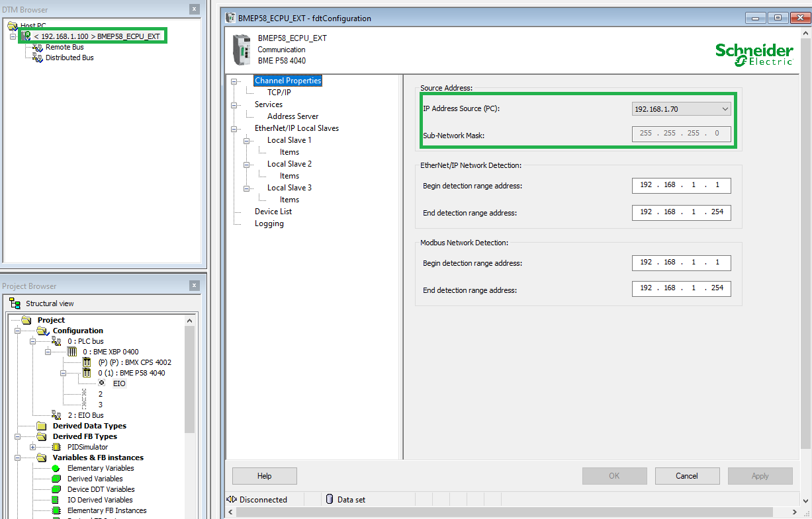The width and height of the screenshot is (812, 519).
Task: Click the BMX CPS 4002 module icon
Action: point(87,362)
